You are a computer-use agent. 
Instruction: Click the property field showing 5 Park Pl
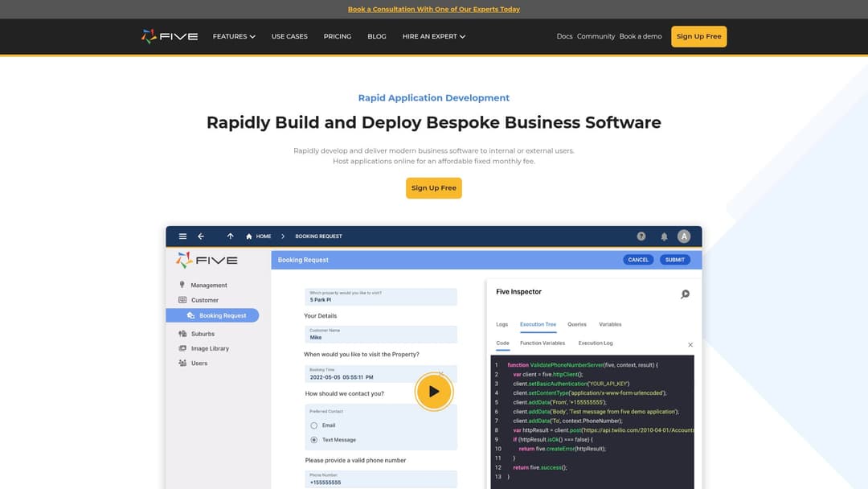click(381, 297)
